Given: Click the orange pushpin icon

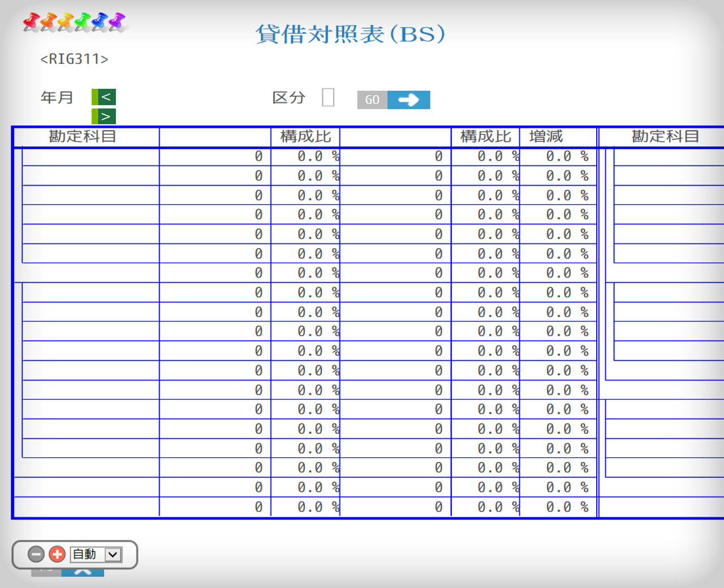Looking at the screenshot, I should pyautogui.click(x=48, y=22).
